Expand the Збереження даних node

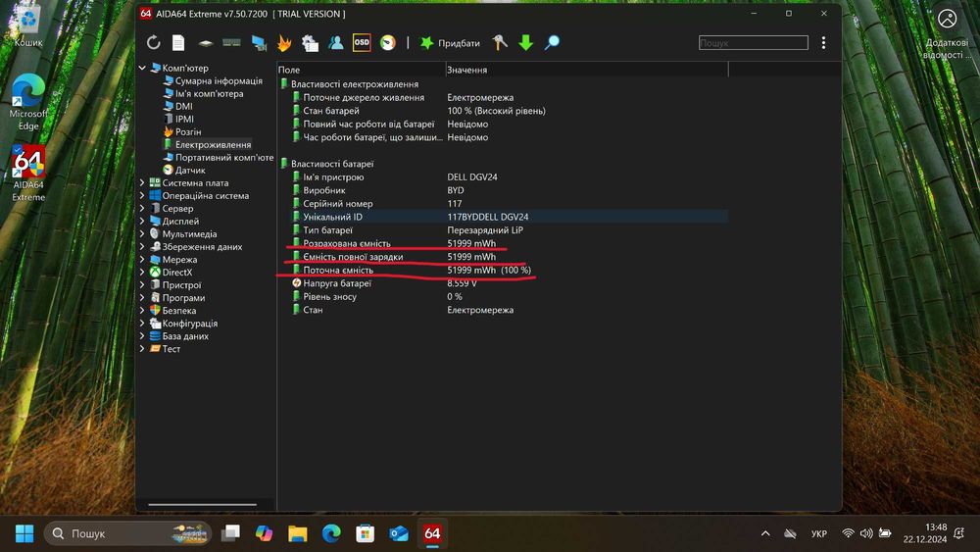[x=142, y=246]
